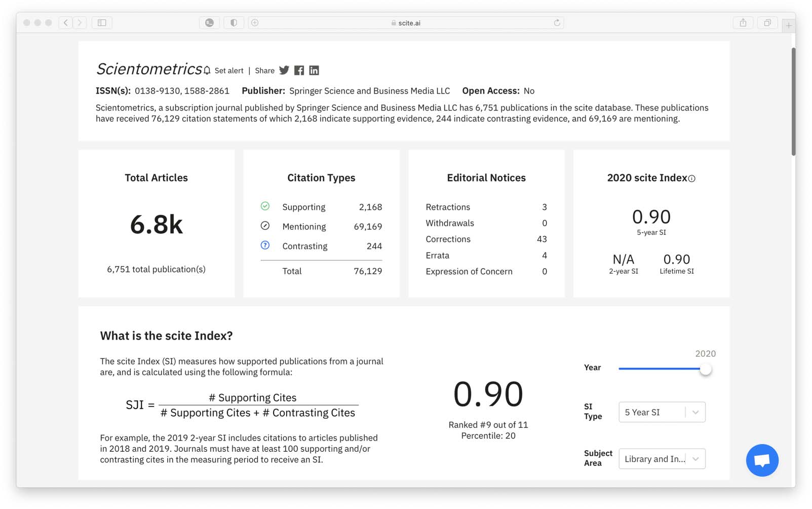Click the Mentioning count 69,169
812x509 pixels.
coord(368,227)
